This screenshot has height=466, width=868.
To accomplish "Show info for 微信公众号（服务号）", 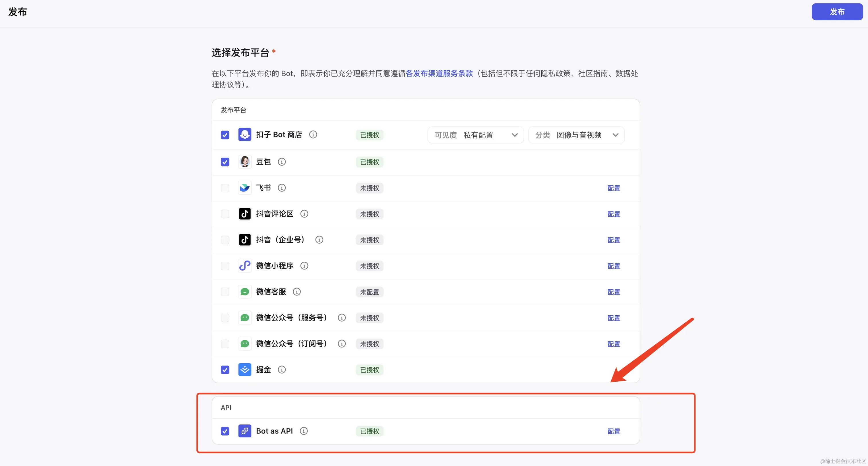I will 342,317.
